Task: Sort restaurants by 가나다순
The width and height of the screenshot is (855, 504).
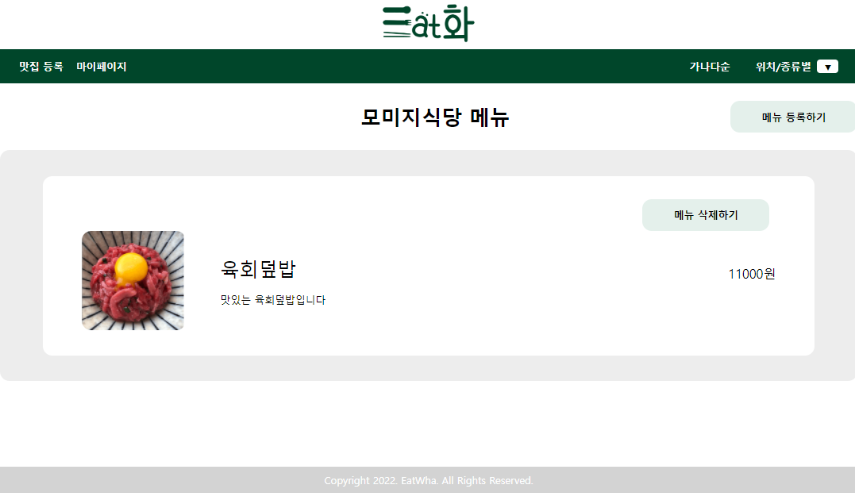Action: (x=710, y=67)
